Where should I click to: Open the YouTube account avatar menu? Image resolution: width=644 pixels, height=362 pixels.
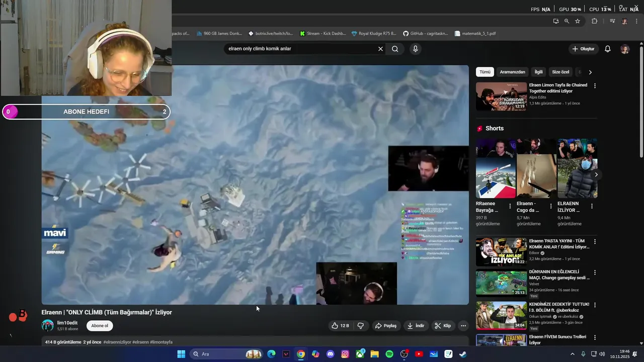(625, 49)
